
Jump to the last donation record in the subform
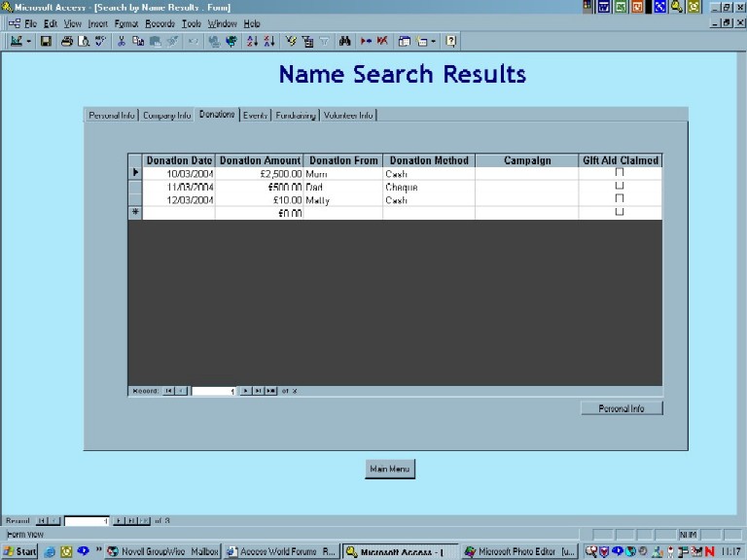coord(258,391)
